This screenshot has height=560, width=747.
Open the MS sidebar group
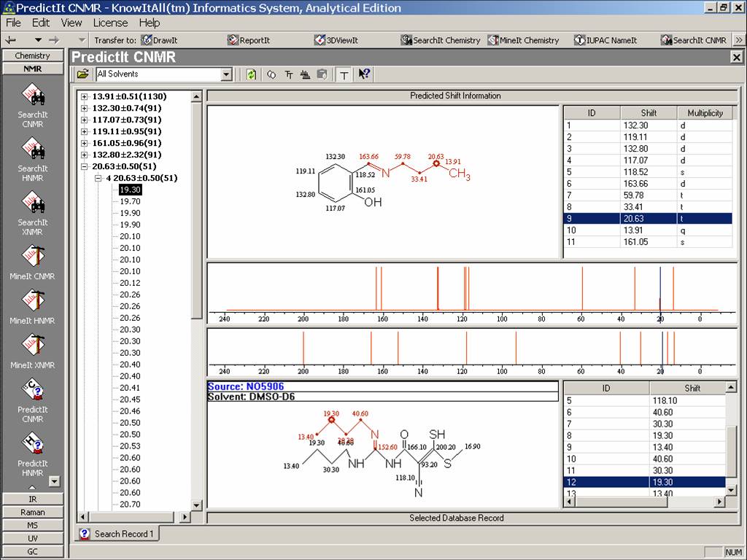pyautogui.click(x=32, y=525)
